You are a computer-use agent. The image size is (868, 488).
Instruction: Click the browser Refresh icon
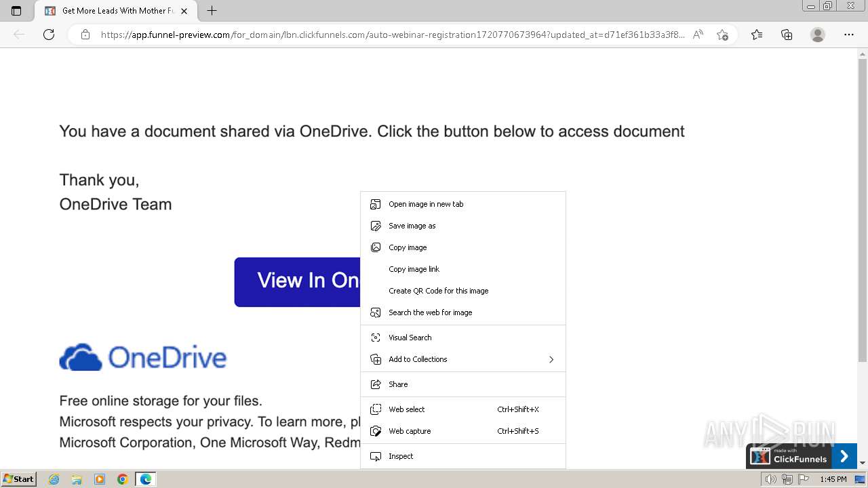(x=49, y=35)
